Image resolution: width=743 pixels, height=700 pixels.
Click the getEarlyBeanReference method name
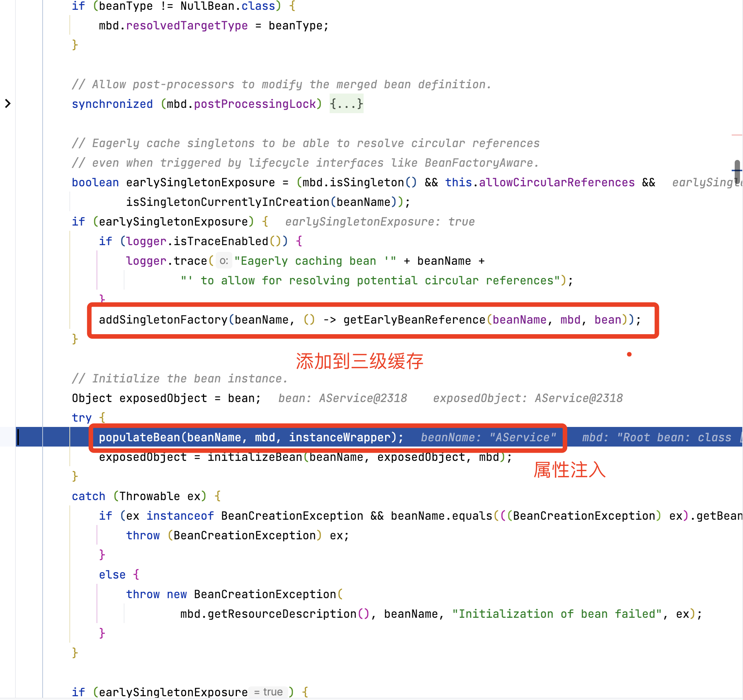[414, 320]
